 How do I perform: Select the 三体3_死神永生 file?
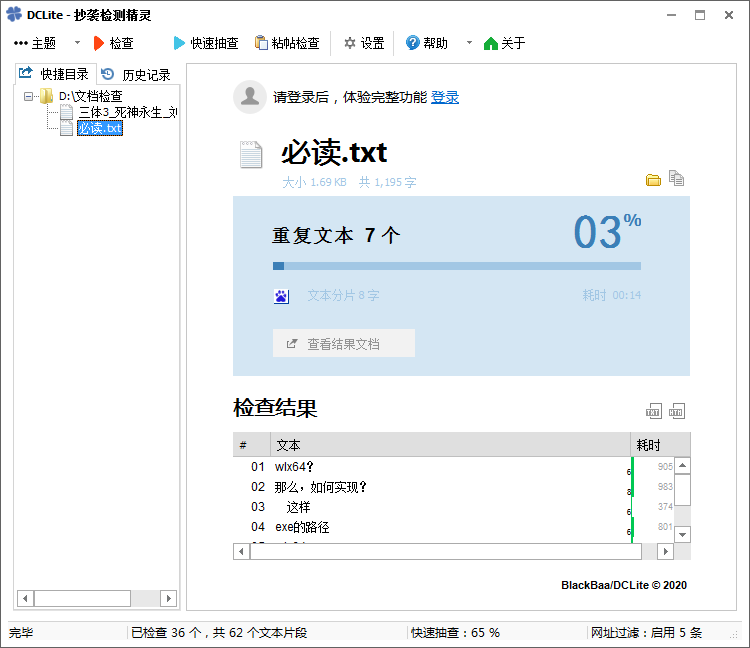[x=128, y=112]
